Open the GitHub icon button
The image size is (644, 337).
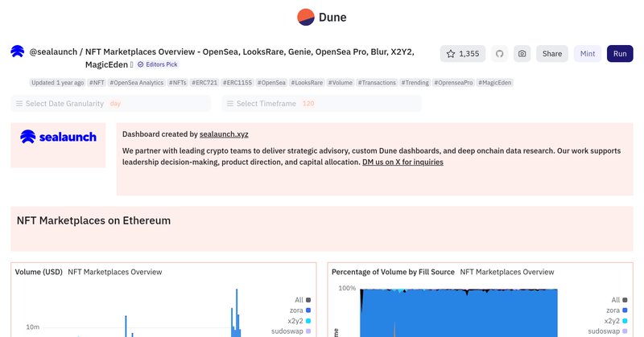pyautogui.click(x=499, y=54)
